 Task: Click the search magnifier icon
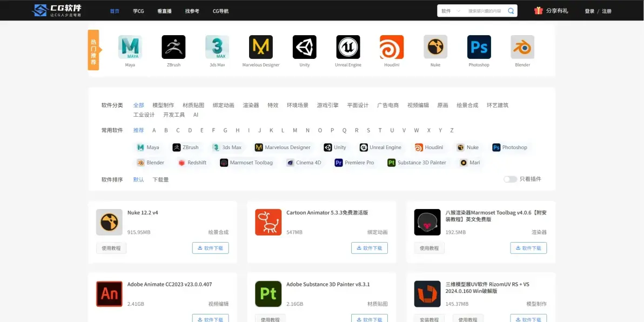511,11
